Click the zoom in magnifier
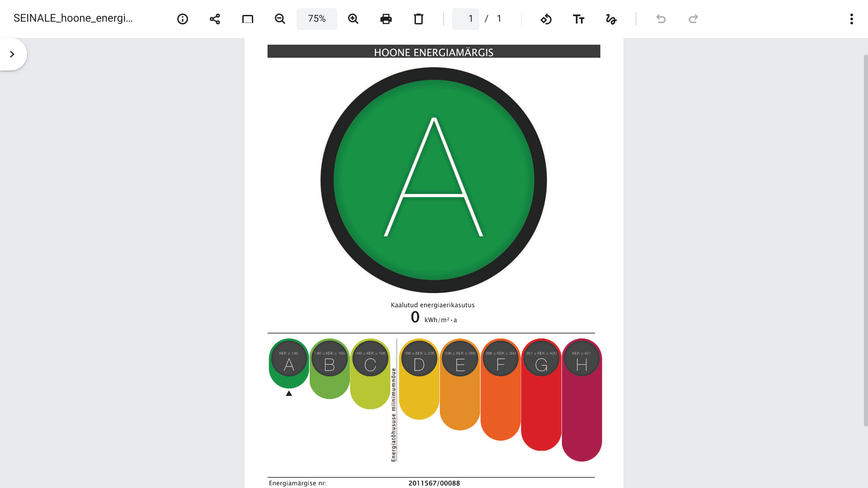 coord(353,19)
